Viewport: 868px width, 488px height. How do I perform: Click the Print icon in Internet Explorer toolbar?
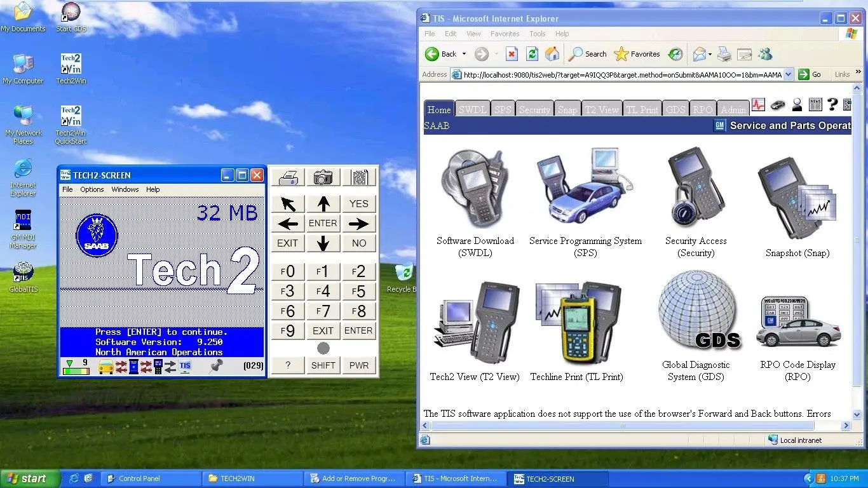tap(724, 54)
